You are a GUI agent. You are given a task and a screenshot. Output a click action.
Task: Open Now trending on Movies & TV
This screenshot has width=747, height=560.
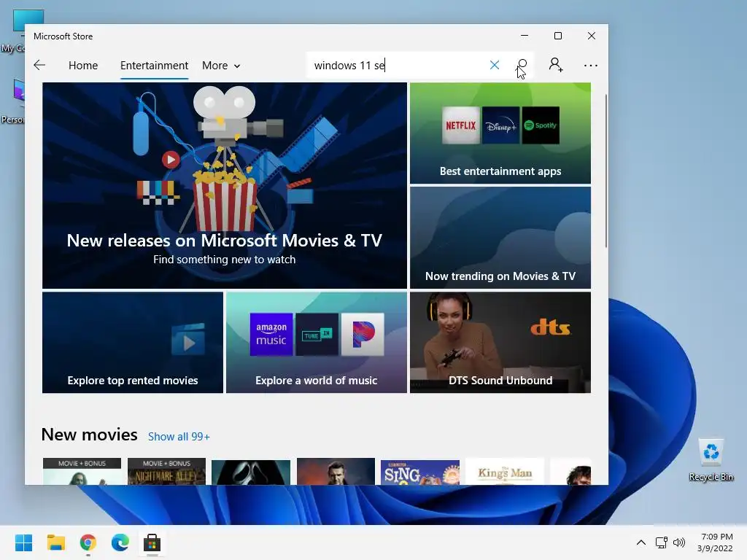(500, 238)
